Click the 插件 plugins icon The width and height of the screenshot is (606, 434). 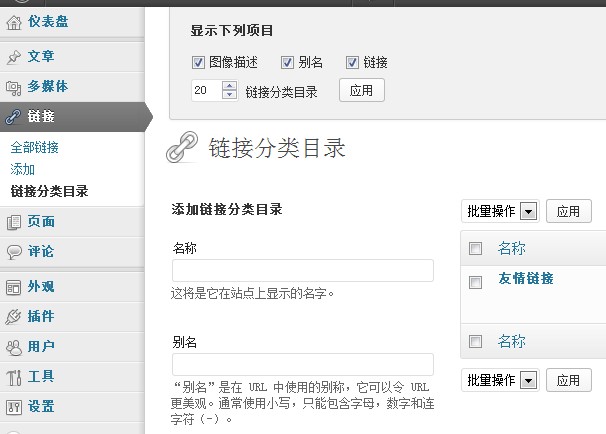click(x=14, y=317)
